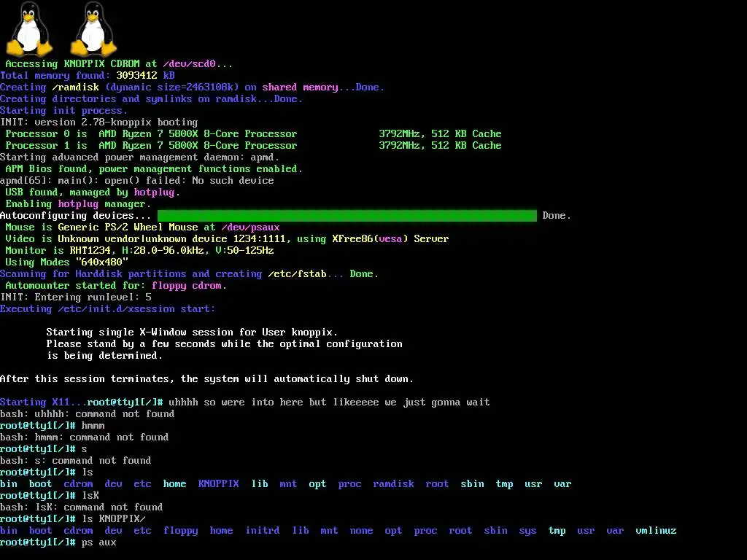Viewport: 747px width, 560px height.
Task: Click 'INIT: version 2.78-knoppix booting' line
Action: [98, 122]
